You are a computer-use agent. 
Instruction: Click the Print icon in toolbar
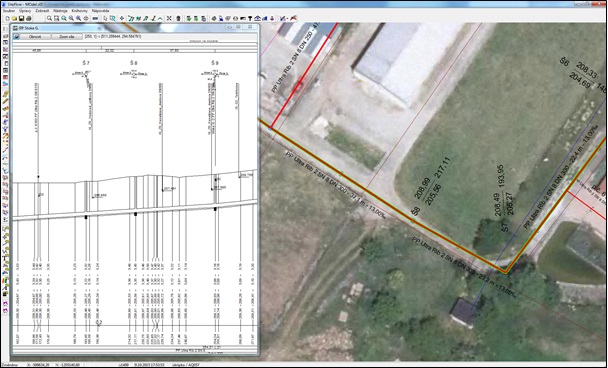pyautogui.click(x=29, y=18)
